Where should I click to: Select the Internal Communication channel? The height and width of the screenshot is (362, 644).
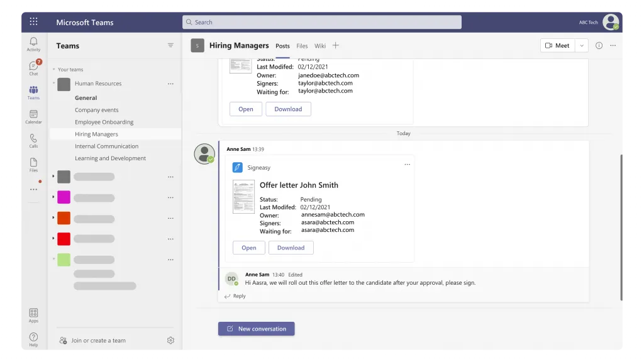(x=106, y=146)
